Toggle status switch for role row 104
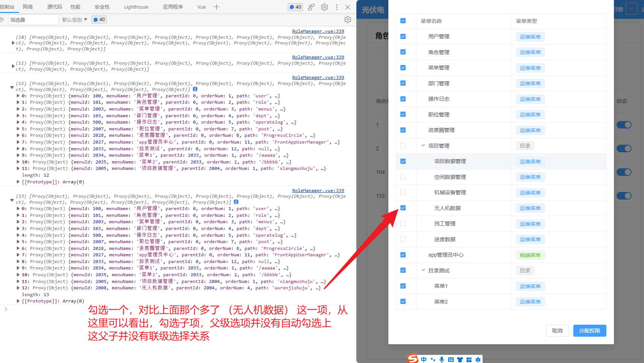Image resolution: width=644 pixels, height=363 pixels. click(624, 172)
